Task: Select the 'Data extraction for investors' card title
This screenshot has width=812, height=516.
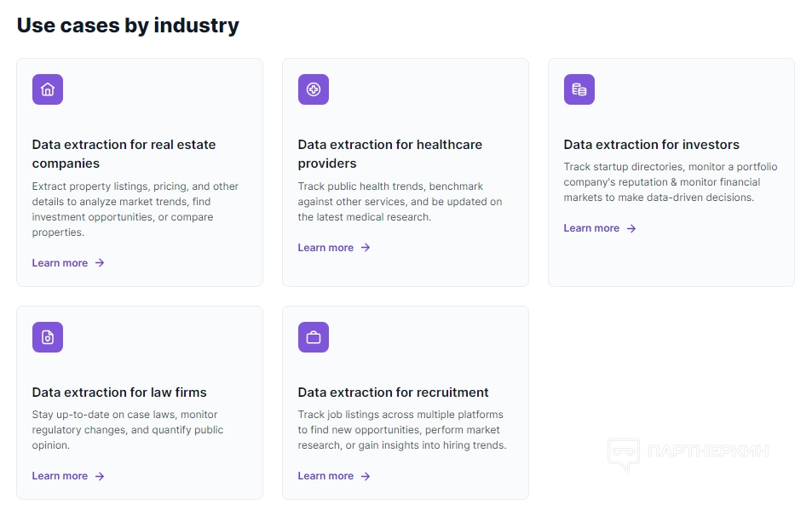Action: pyautogui.click(x=651, y=145)
